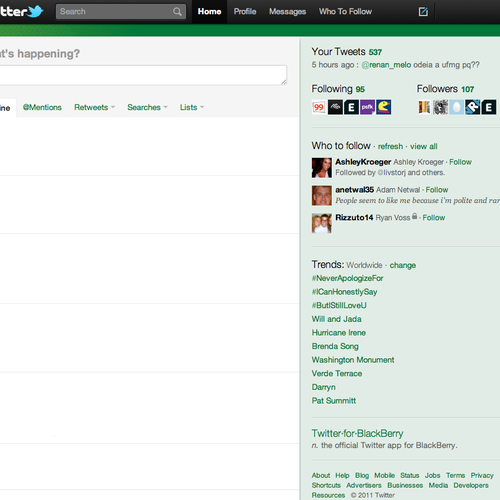
Task: Open the striped orange avatar under Followers
Action: [424, 107]
